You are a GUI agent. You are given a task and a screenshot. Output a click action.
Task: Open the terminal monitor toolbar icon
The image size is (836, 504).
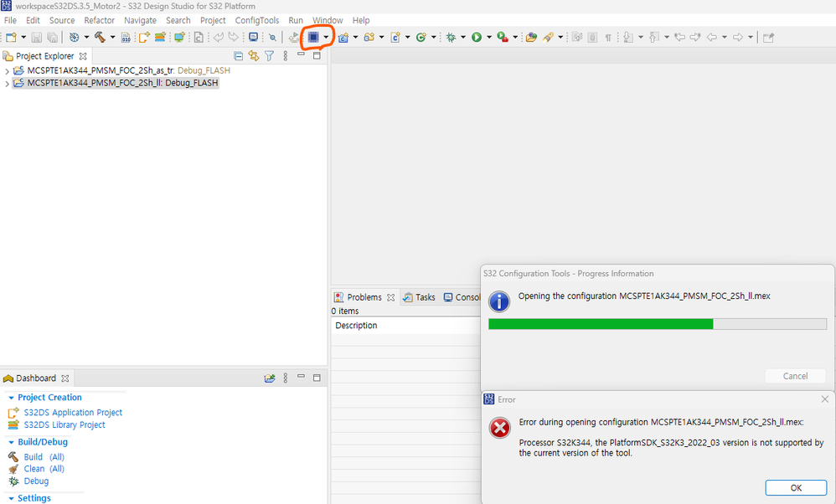click(x=253, y=38)
